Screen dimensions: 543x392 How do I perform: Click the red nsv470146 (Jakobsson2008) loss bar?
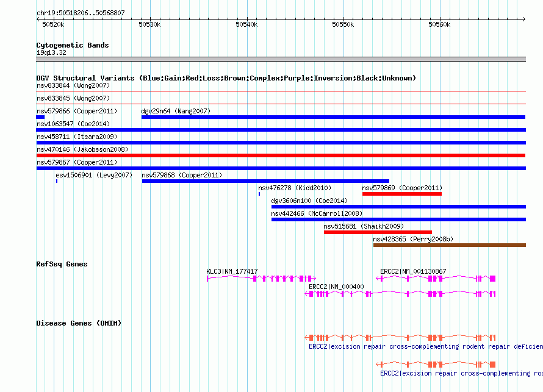281,155
